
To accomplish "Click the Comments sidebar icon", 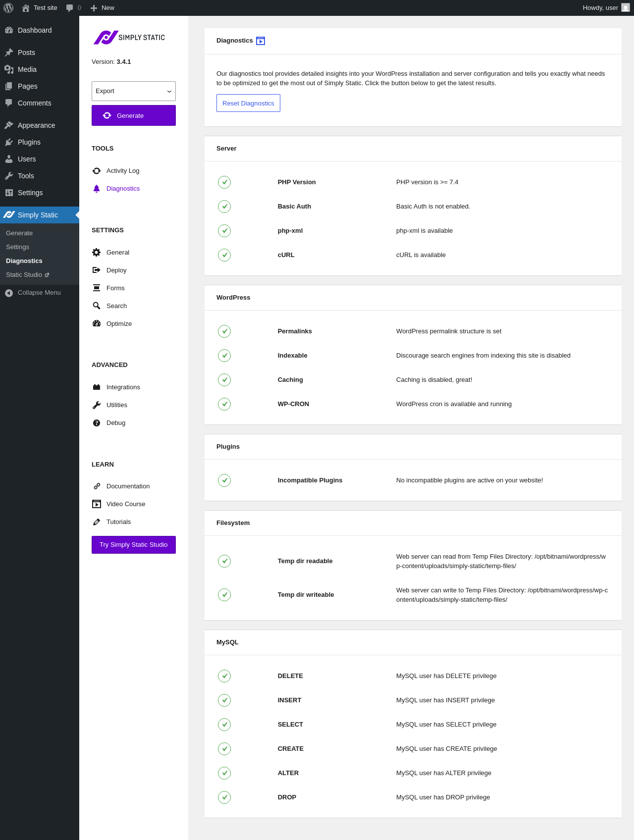I will [x=9, y=103].
